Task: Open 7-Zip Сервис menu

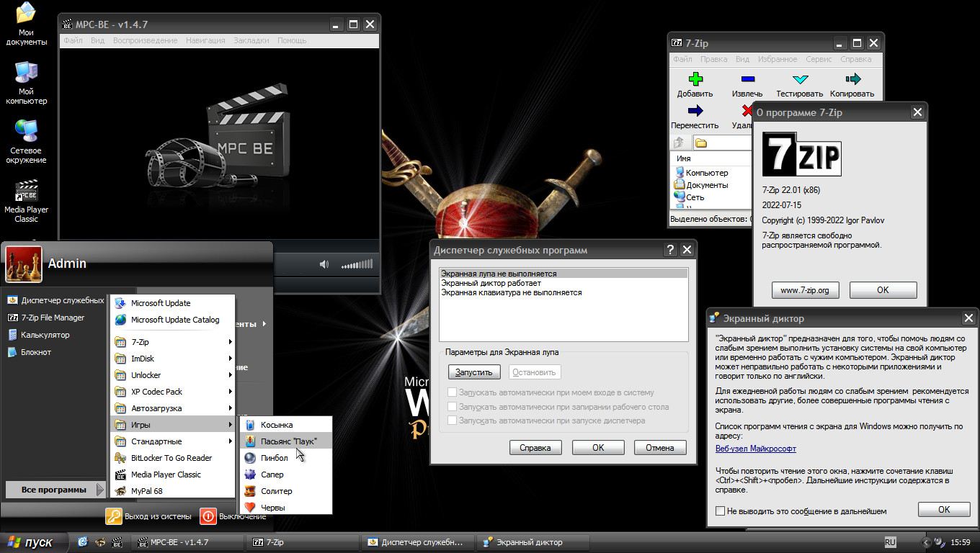Action: click(x=819, y=59)
